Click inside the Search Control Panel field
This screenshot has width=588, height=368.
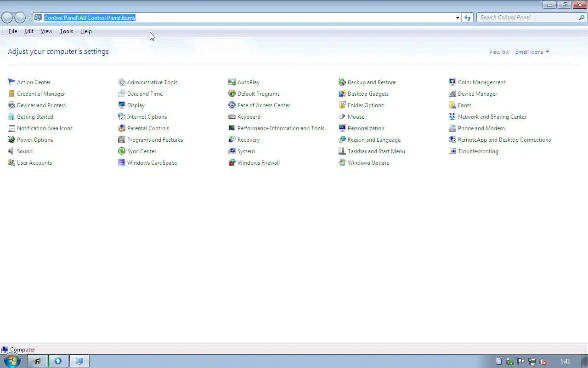[527, 17]
